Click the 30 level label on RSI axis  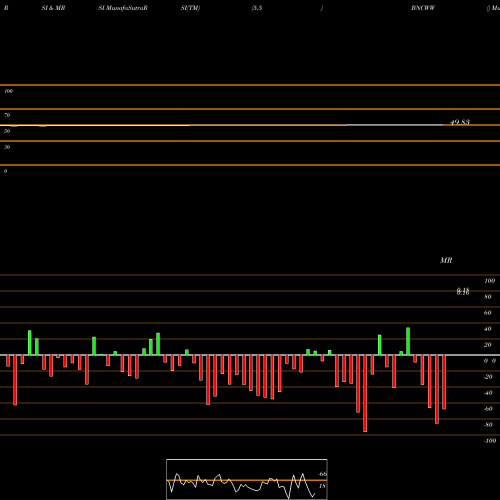click(7, 147)
